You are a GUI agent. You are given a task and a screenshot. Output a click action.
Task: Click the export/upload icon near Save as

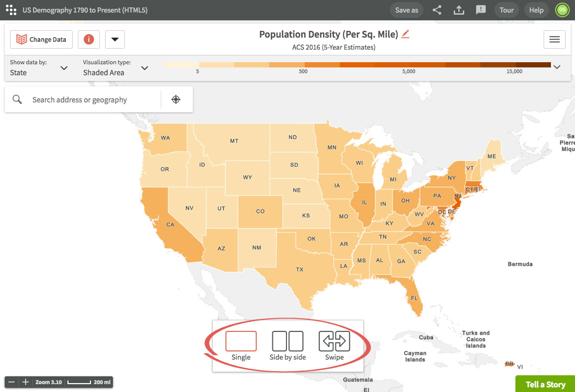point(458,10)
